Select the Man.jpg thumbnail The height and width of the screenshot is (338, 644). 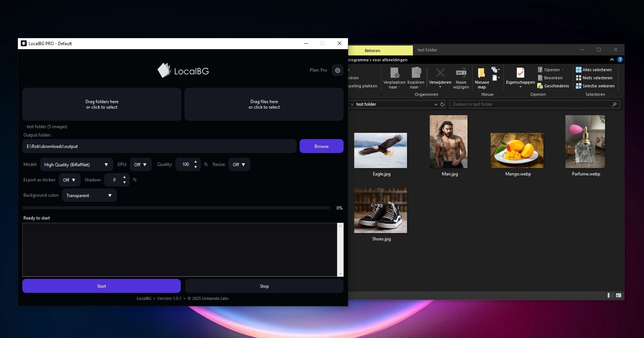(x=449, y=142)
